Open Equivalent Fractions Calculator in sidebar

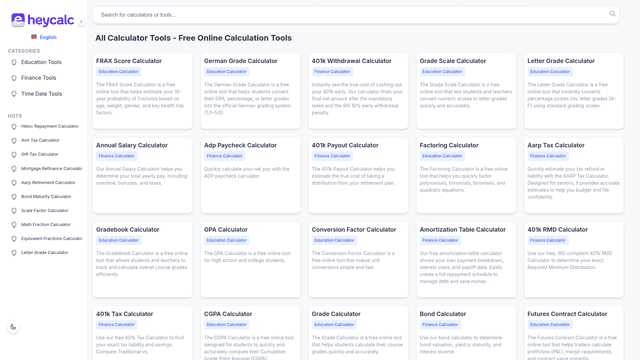pyautogui.click(x=52, y=238)
